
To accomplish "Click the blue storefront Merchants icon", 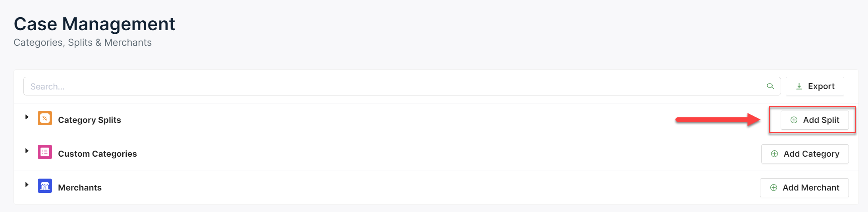I will pos(45,186).
